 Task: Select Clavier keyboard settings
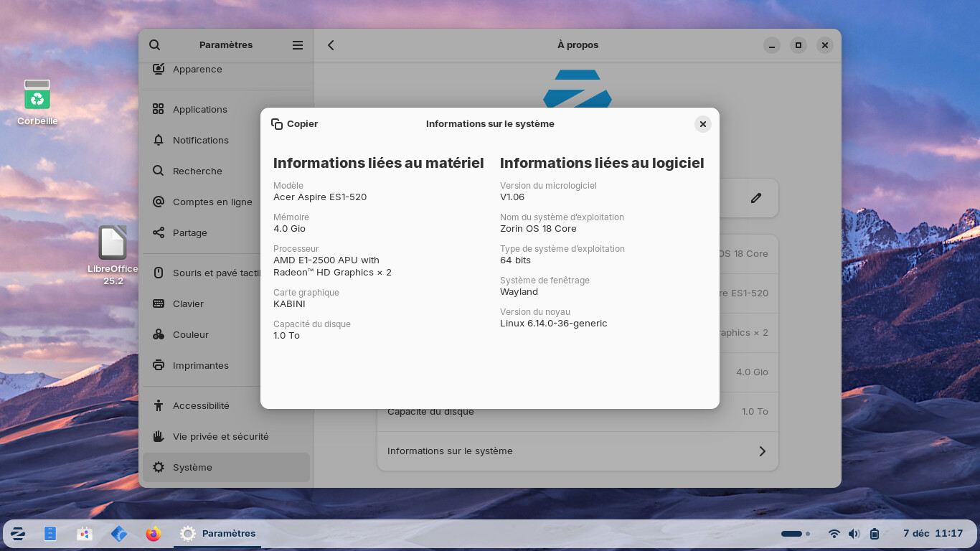(x=188, y=303)
